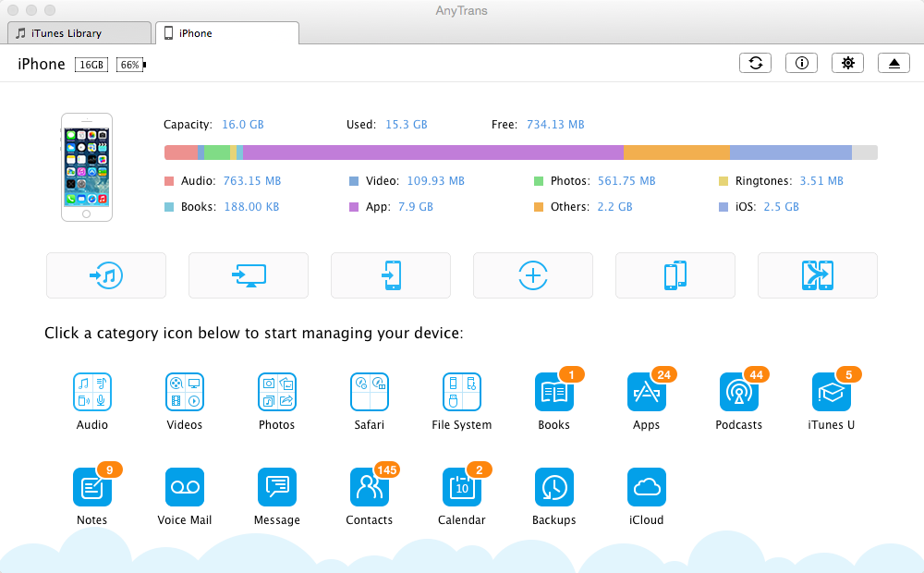This screenshot has height=573, width=924.
Task: Open the Videos category
Action: [185, 392]
